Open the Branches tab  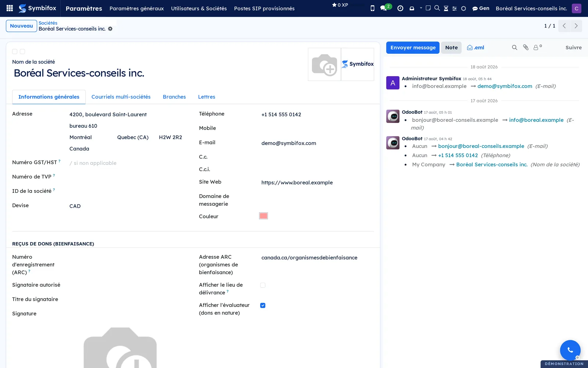click(174, 97)
